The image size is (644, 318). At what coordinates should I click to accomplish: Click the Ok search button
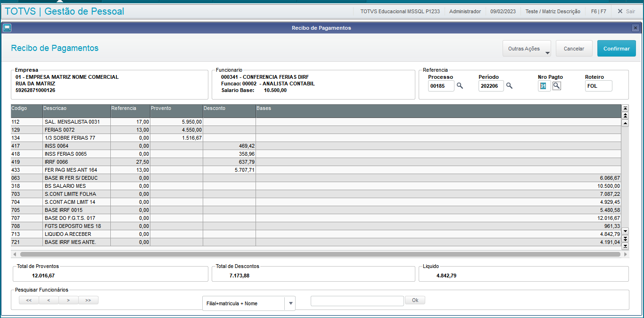click(415, 300)
